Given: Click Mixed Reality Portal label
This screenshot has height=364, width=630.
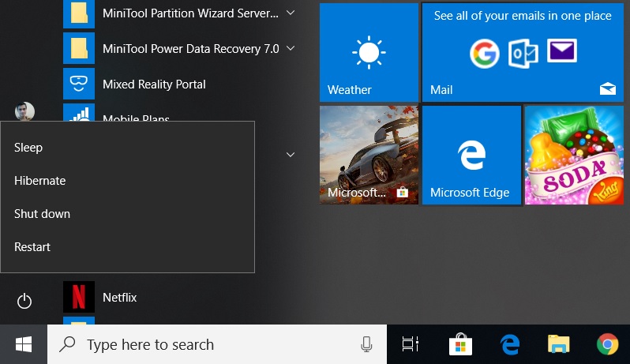Looking at the screenshot, I should pyautogui.click(x=154, y=84).
